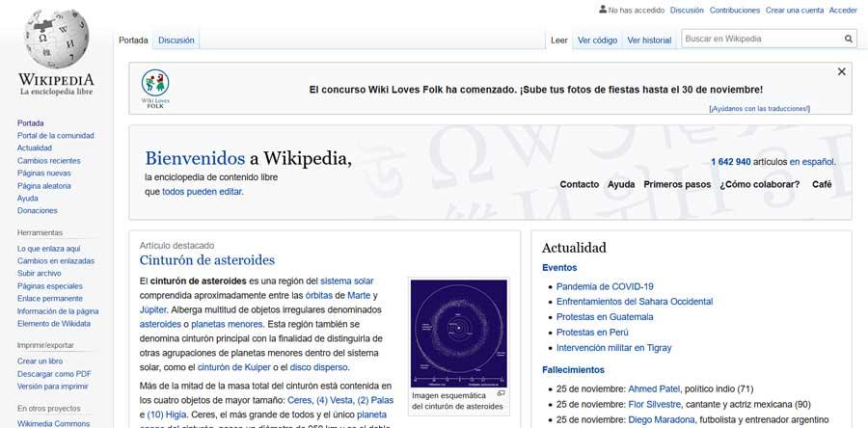Go to Actualidad in the sidebar
This screenshot has height=428, width=868.
pos(35,147)
